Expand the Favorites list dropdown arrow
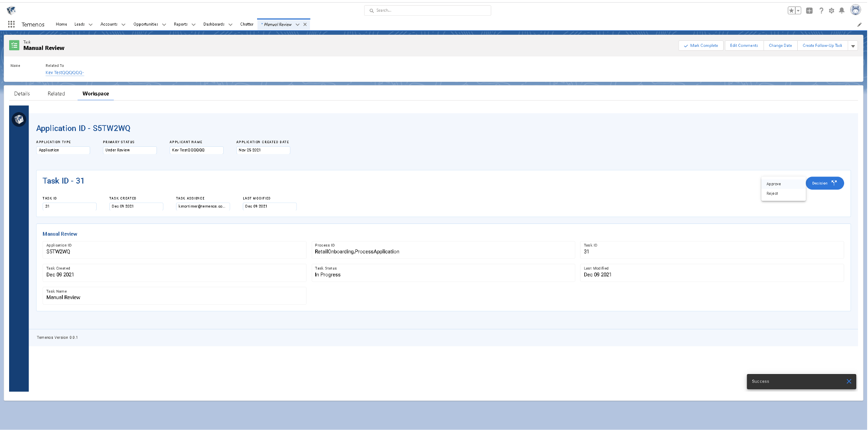This screenshot has height=430, width=868. [798, 10]
